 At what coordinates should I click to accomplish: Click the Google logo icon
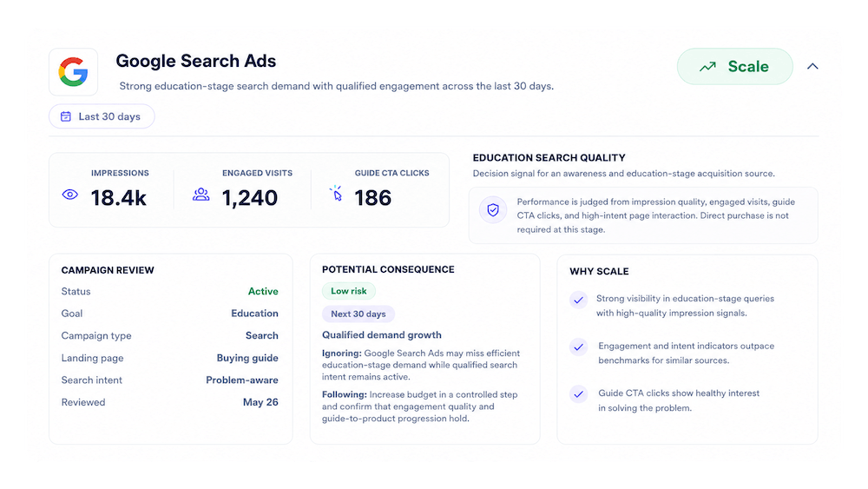coord(73,72)
